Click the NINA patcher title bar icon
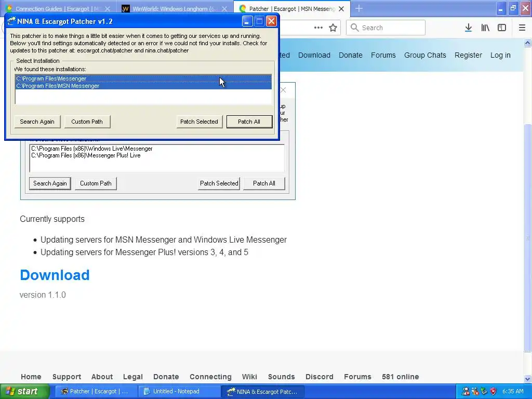 [11, 21]
